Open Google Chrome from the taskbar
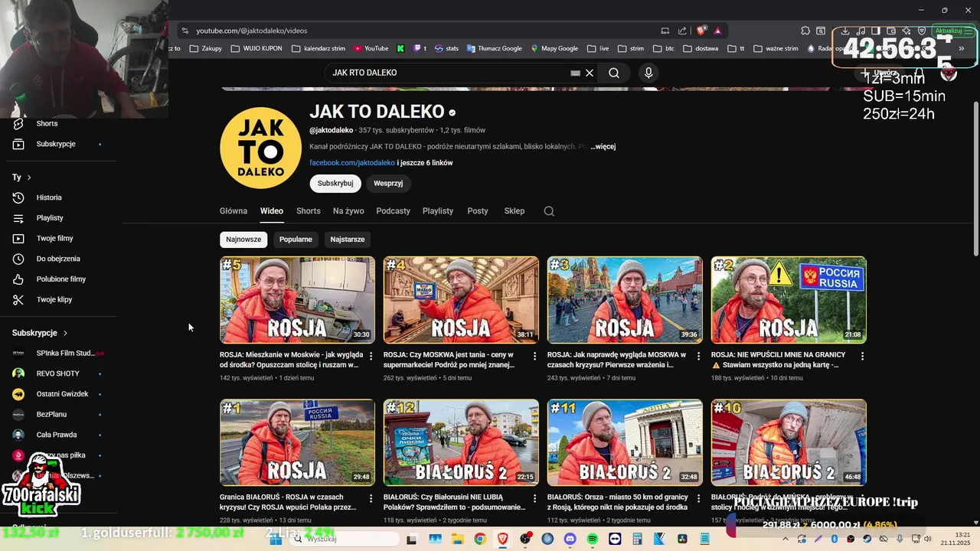 (x=479, y=539)
